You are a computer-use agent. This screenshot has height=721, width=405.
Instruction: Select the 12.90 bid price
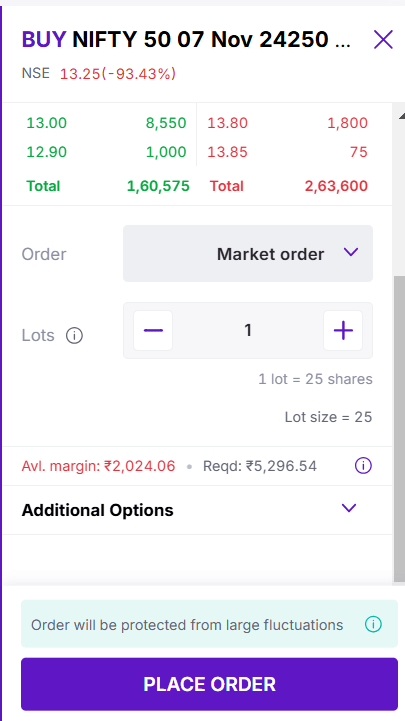46,152
